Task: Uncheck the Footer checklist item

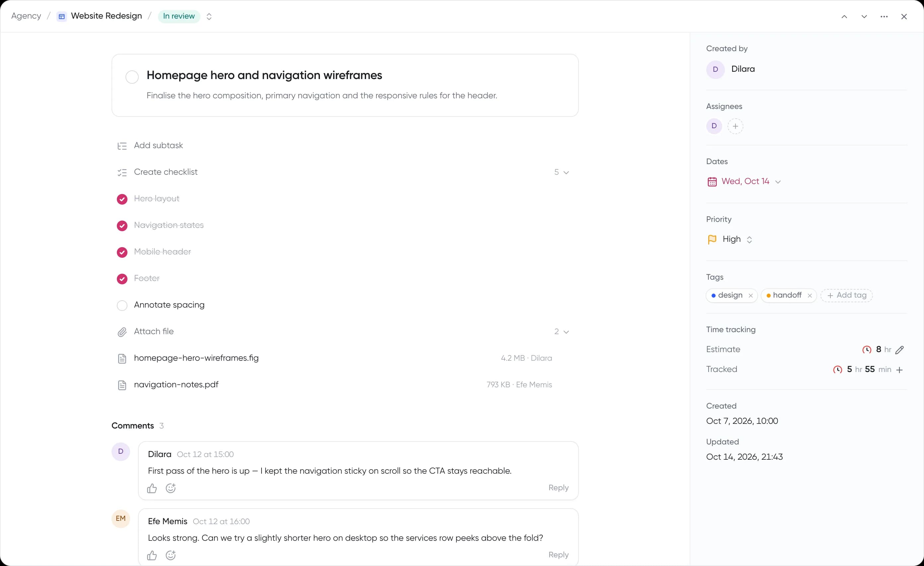Action: [x=122, y=279]
